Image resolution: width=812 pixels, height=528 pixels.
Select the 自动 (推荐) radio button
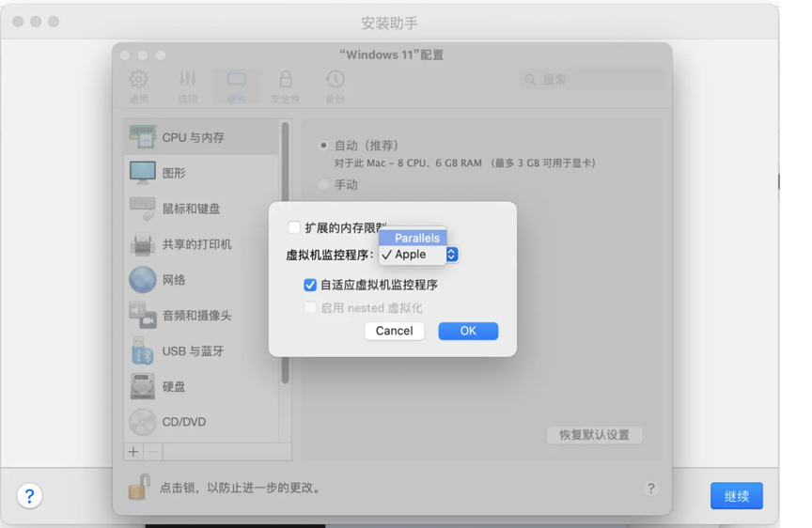(x=324, y=146)
